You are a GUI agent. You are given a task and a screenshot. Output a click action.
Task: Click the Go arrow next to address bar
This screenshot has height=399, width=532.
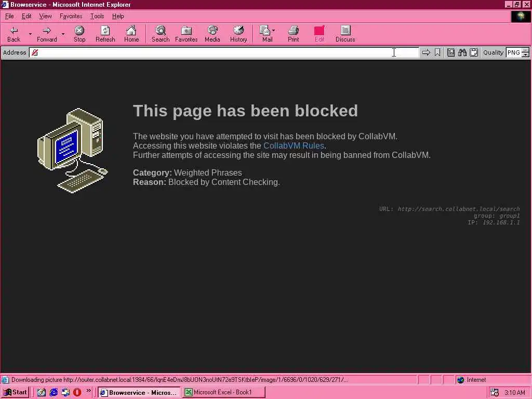click(x=426, y=52)
